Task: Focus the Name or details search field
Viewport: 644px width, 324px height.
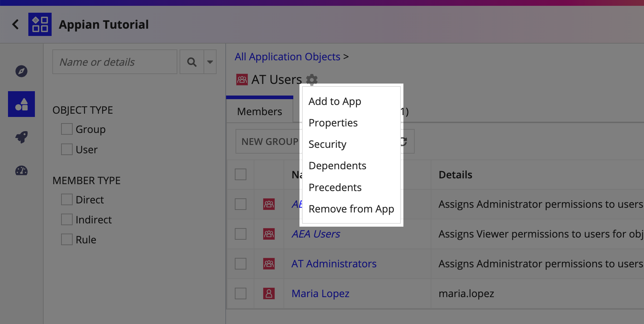Action: tap(115, 62)
